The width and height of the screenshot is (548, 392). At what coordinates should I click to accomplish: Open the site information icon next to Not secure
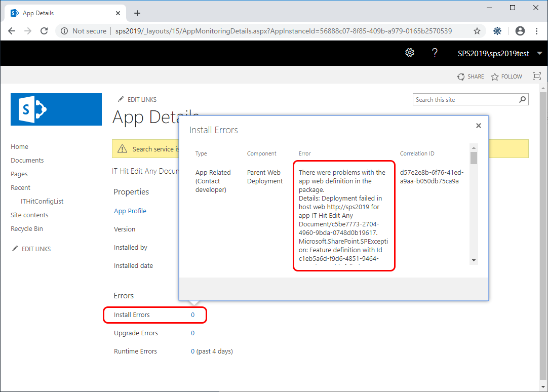point(64,31)
